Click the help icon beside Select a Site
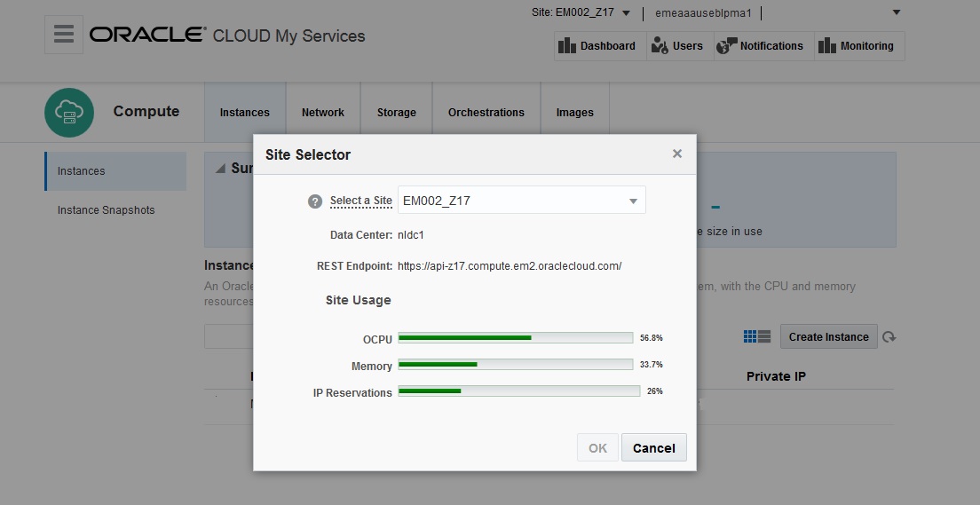The width and height of the screenshot is (980, 505). (x=315, y=201)
